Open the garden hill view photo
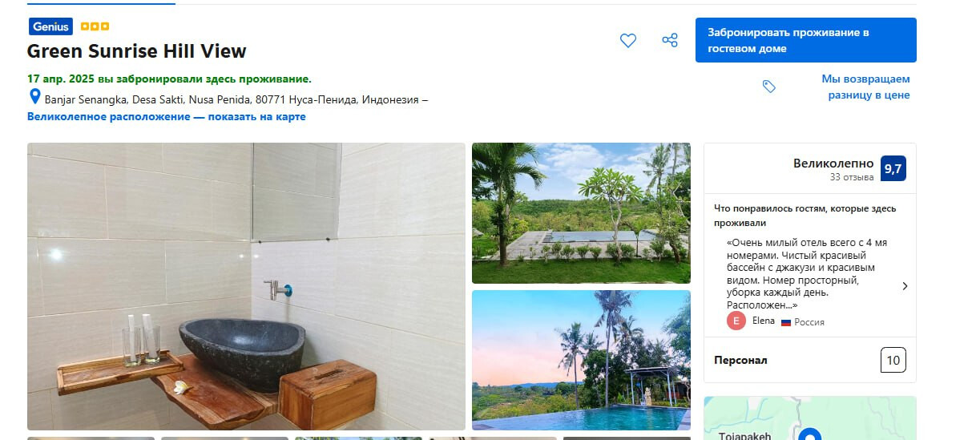This screenshot has width=980, height=440. [581, 213]
